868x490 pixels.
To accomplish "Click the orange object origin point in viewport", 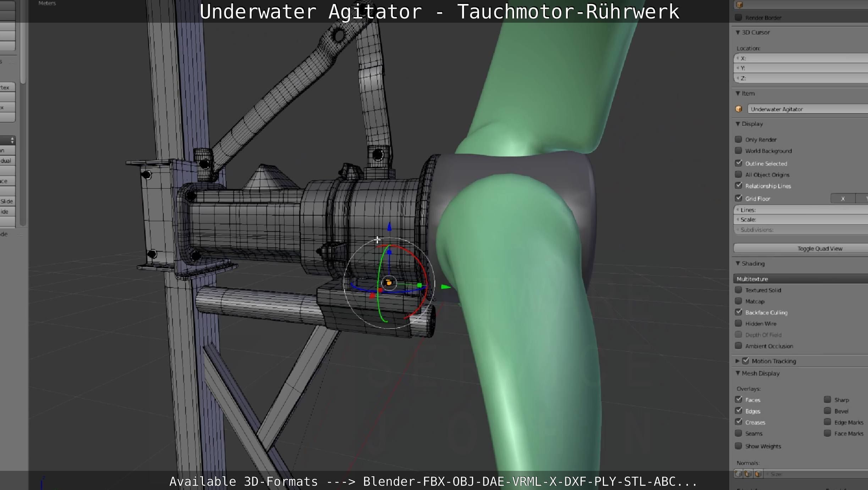I will [389, 283].
